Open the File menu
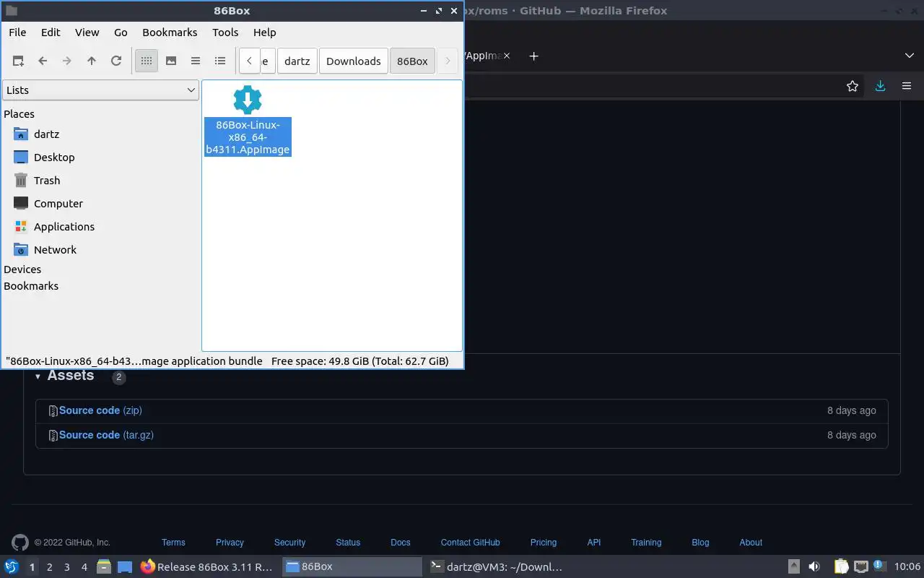Screen dimensions: 924x578 point(17,33)
